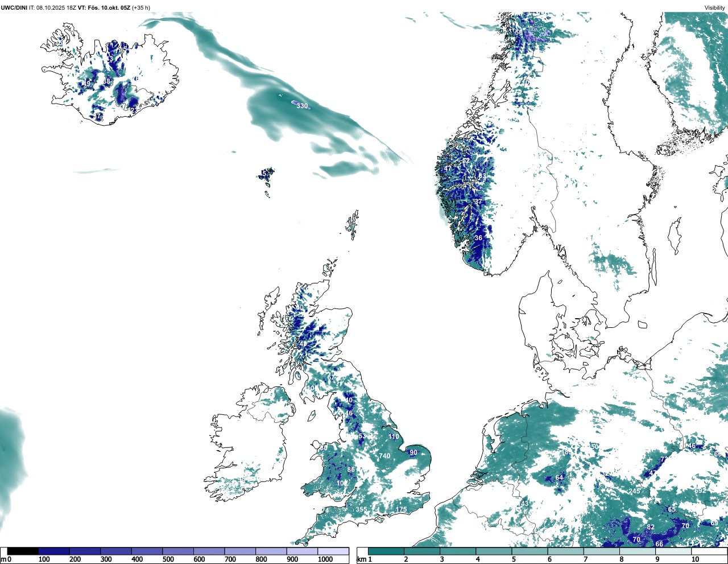The image size is (728, 564).
Task: Click the '500' label on the meters legend
Action: point(168,559)
